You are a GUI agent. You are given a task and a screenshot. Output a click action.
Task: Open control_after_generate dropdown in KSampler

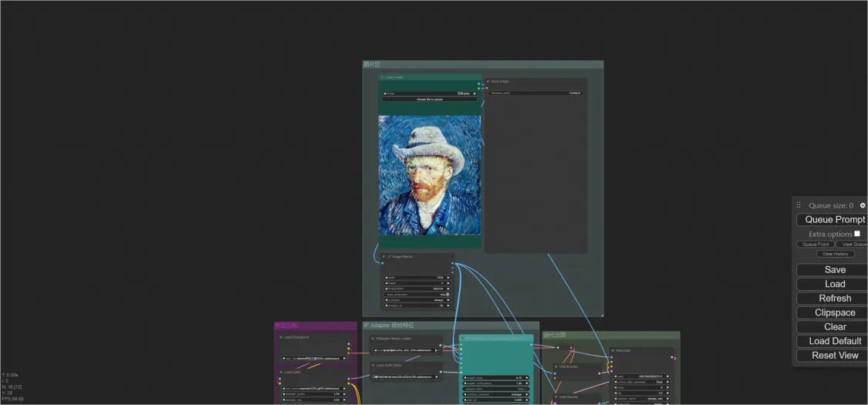pyautogui.click(x=642, y=382)
